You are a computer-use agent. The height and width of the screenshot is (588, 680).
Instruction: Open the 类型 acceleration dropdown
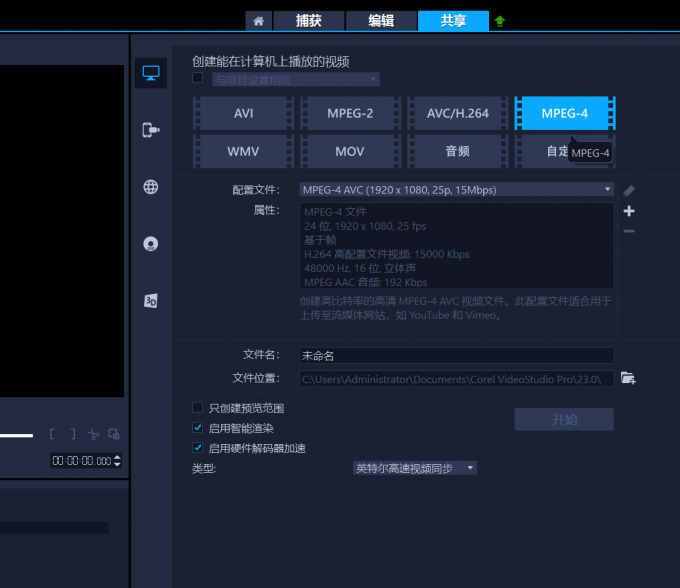(x=415, y=468)
